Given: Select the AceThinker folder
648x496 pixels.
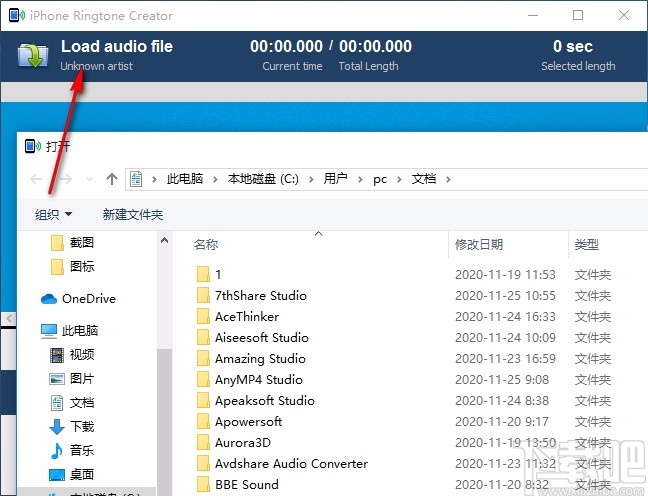Looking at the screenshot, I should click(238, 317).
